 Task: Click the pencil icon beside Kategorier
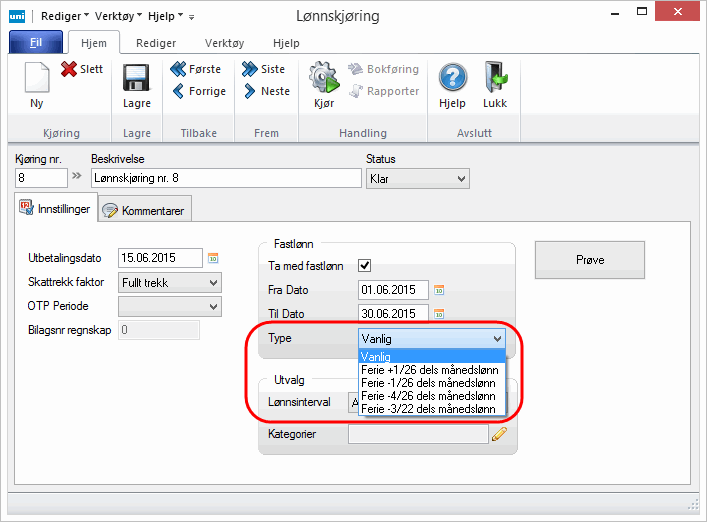pyautogui.click(x=500, y=434)
